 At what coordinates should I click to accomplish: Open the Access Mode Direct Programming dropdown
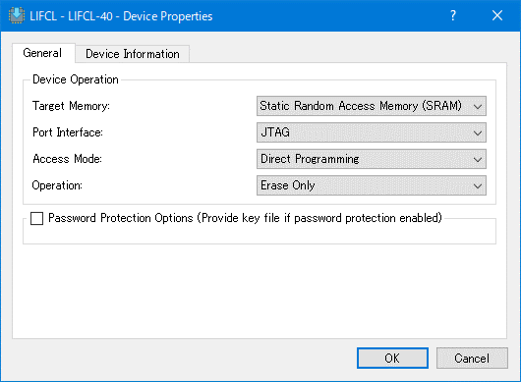(371, 159)
